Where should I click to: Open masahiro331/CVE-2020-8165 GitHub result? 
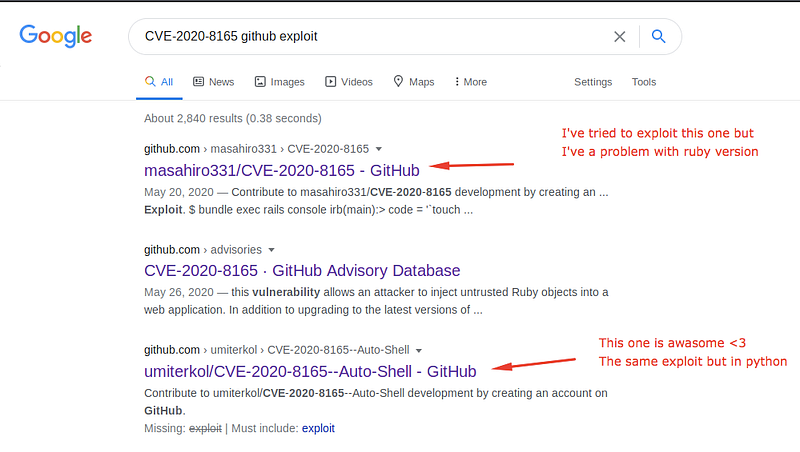[282, 170]
